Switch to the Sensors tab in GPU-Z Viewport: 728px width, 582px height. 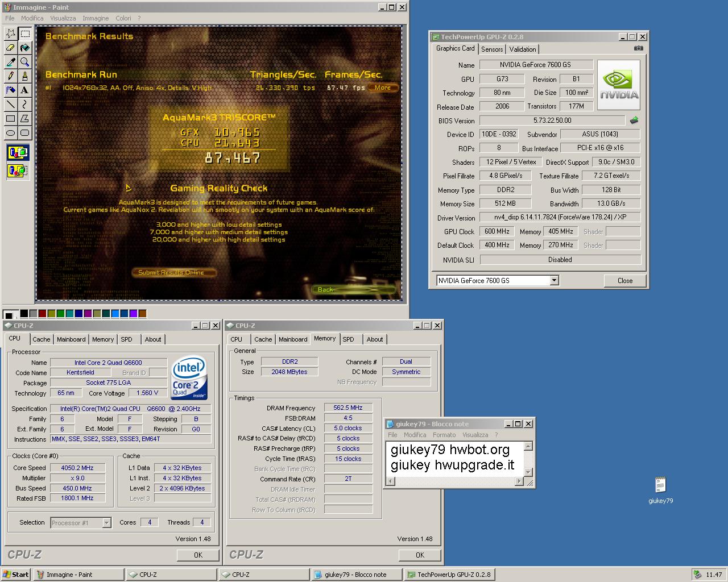492,49
